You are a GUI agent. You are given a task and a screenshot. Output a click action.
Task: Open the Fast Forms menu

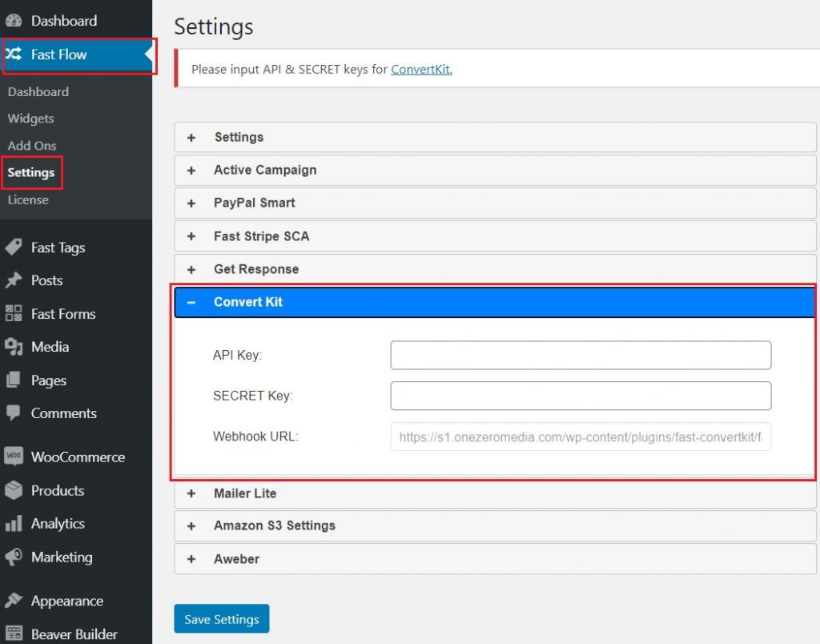(76, 314)
